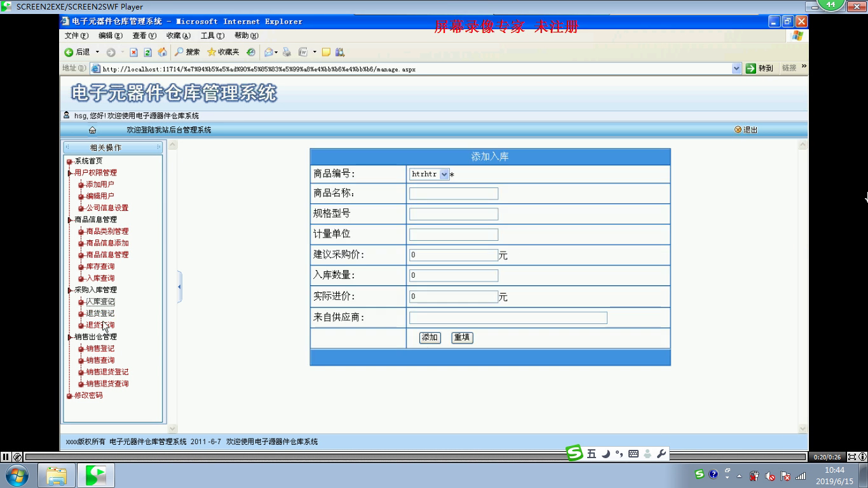This screenshot has height=488, width=868.
Task: Collapse the 用户权限管理 tree node
Action: pyautogui.click(x=70, y=173)
